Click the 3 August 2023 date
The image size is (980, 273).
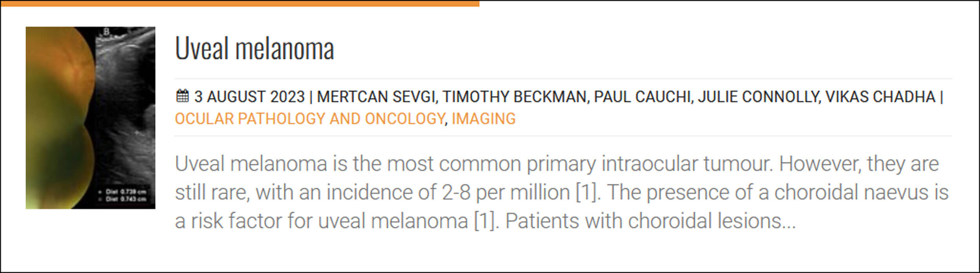pyautogui.click(x=249, y=97)
